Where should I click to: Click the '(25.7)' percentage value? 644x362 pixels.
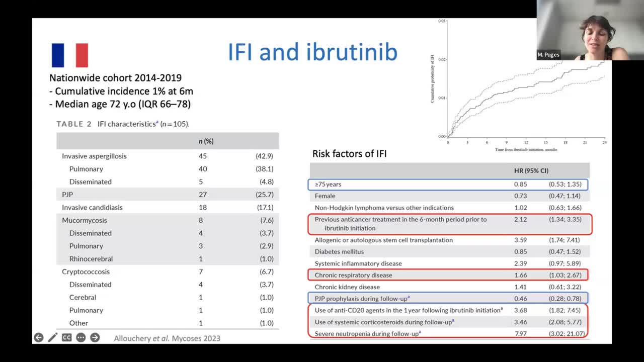(264, 195)
